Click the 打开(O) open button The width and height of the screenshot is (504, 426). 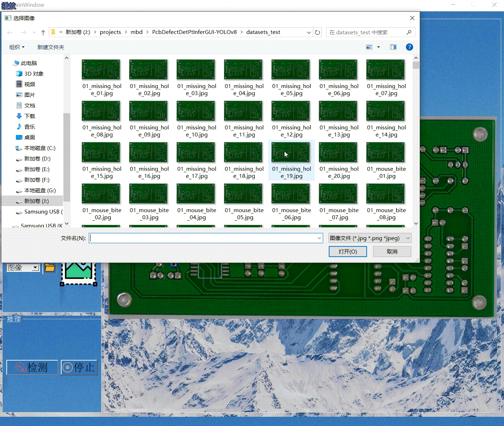(x=348, y=251)
